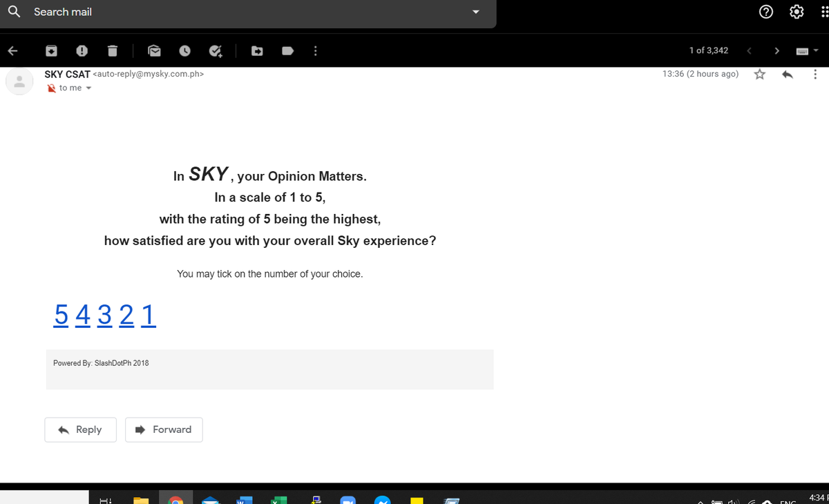Rate your experience 4
Screen dimensions: 829x504
coord(82,315)
